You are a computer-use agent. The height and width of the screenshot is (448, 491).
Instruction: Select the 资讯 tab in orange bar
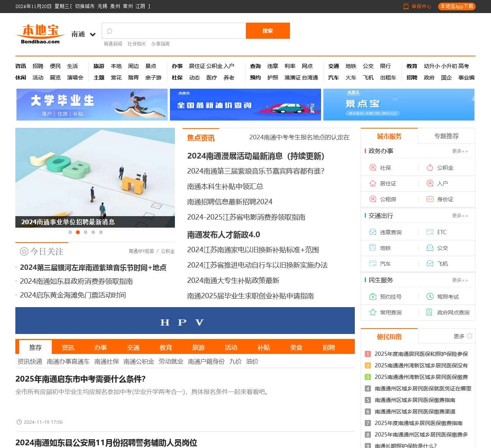(x=68, y=347)
